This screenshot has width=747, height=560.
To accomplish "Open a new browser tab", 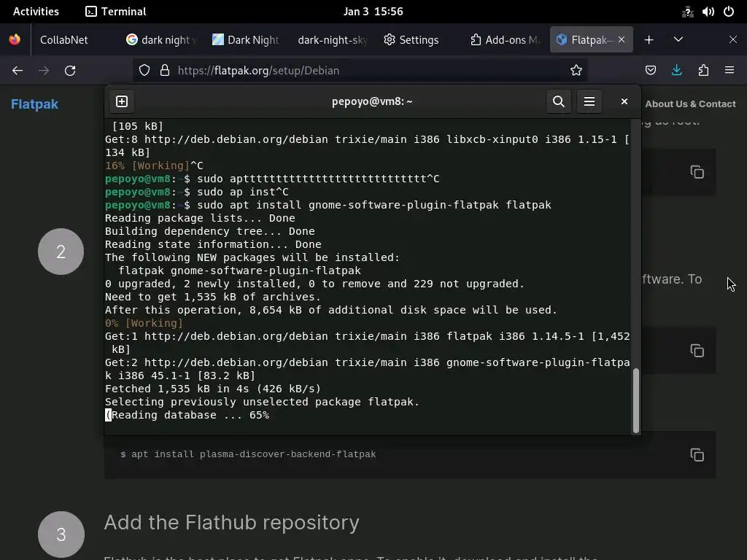I will [649, 40].
